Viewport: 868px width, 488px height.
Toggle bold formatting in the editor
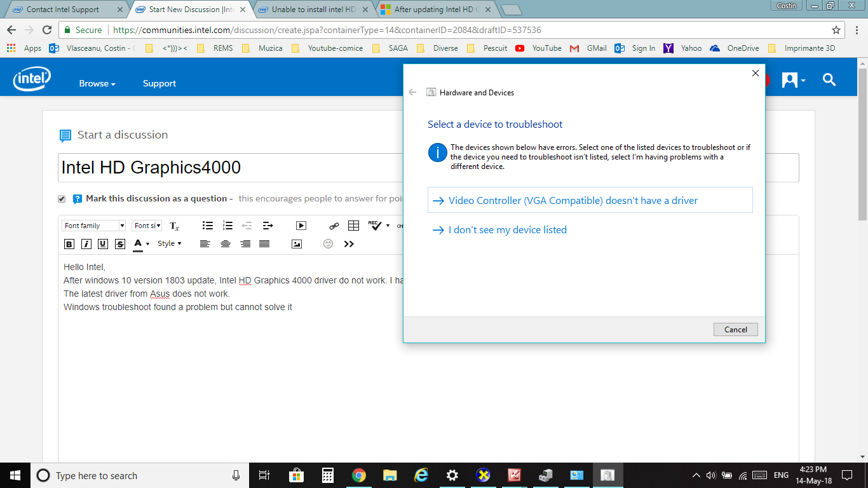point(69,244)
